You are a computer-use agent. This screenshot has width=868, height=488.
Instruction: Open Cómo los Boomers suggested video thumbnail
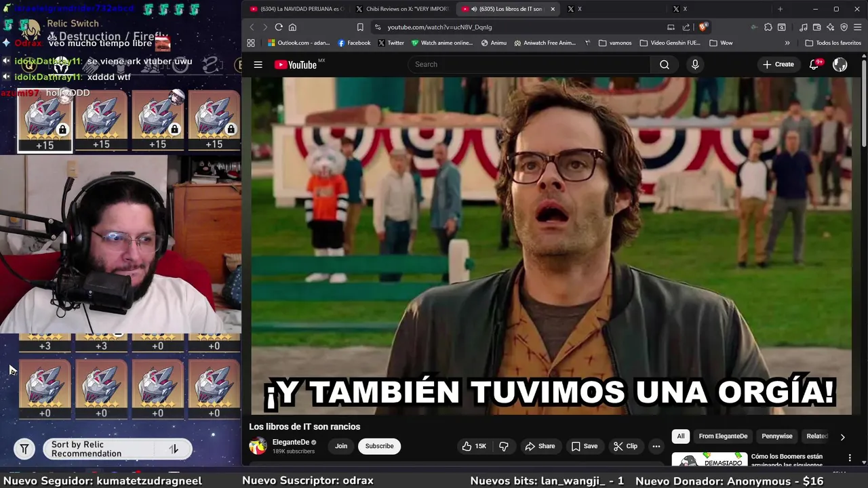[709, 460]
